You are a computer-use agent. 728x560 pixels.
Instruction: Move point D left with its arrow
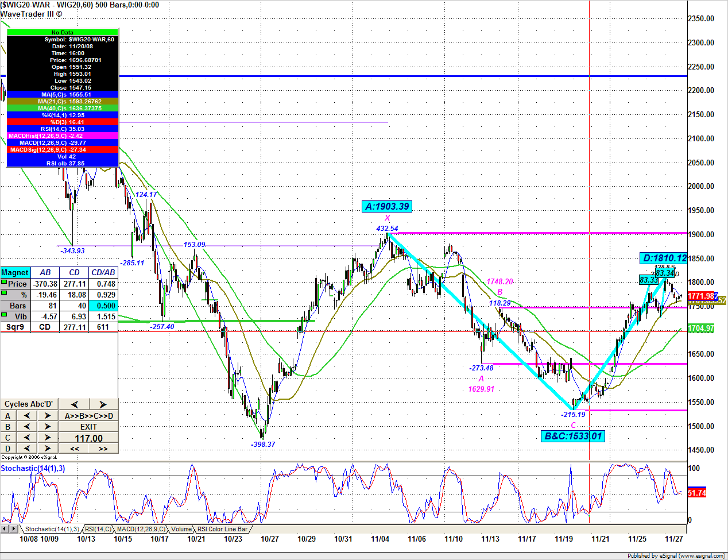click(26, 449)
